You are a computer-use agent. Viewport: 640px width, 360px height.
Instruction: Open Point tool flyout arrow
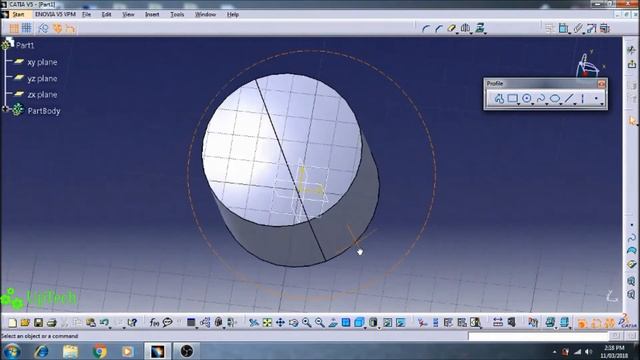pyautogui.click(x=602, y=104)
